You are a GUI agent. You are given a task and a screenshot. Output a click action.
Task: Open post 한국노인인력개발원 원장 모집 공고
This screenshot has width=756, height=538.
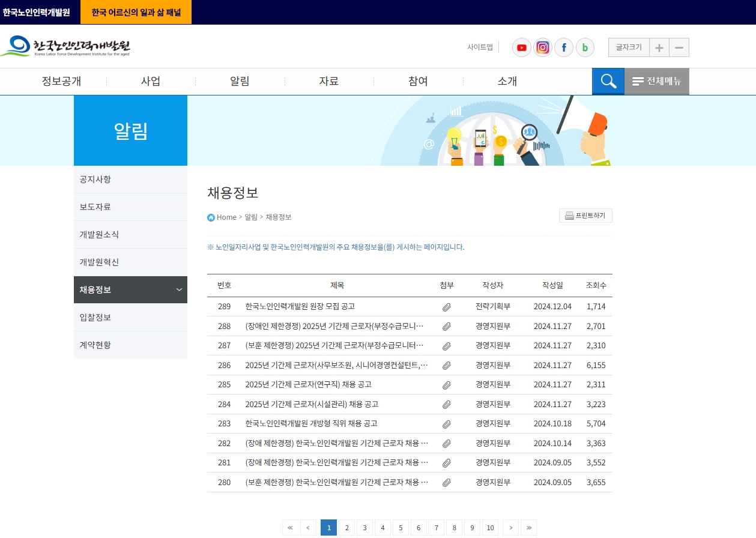pyautogui.click(x=300, y=306)
